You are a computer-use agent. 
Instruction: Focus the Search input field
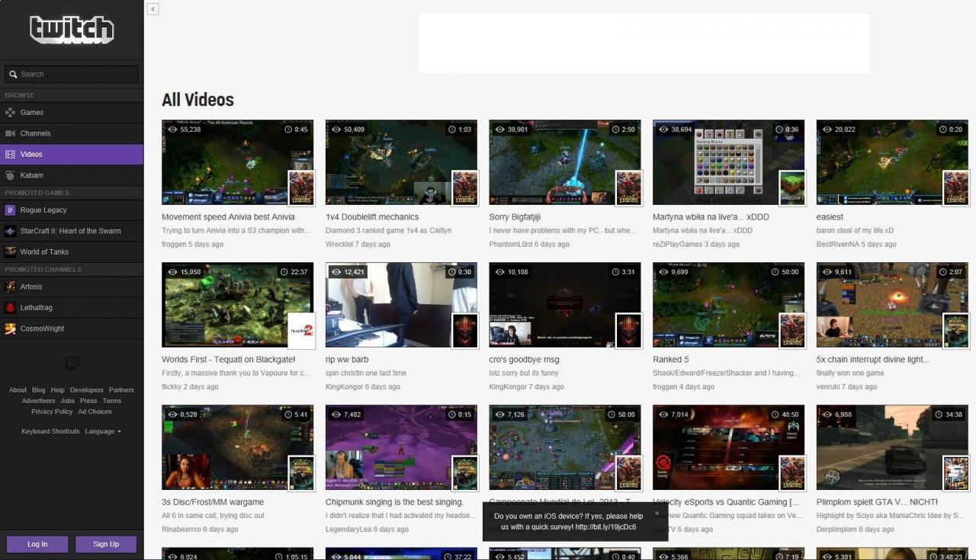click(x=72, y=74)
